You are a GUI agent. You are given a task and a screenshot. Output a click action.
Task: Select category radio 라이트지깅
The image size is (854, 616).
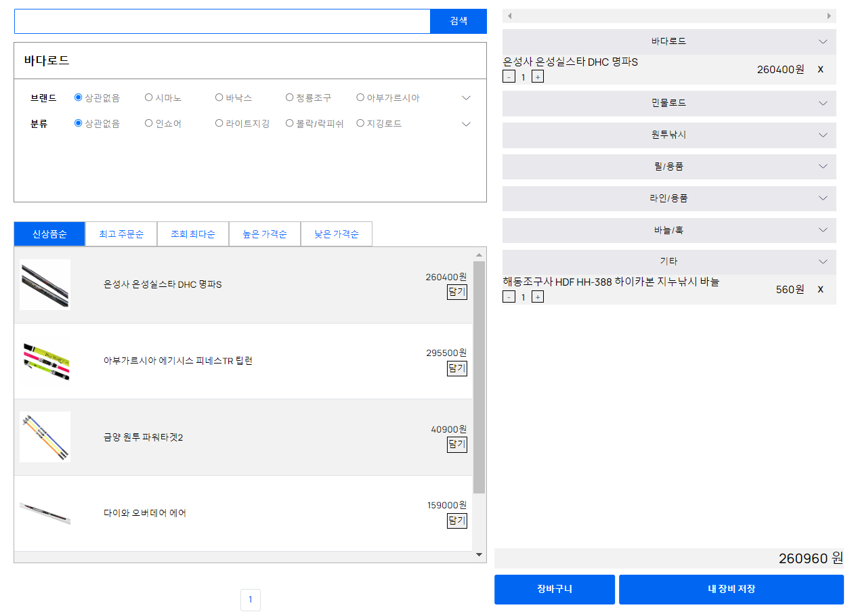click(219, 123)
